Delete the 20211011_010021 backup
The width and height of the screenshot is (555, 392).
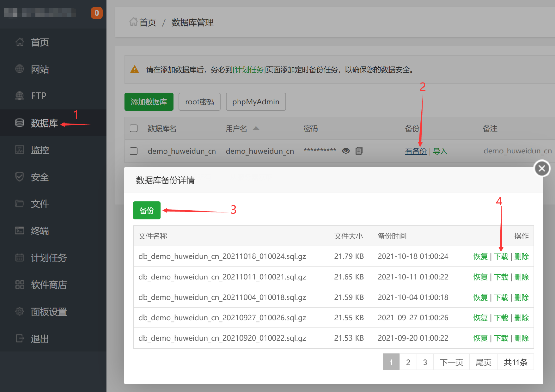point(521,277)
